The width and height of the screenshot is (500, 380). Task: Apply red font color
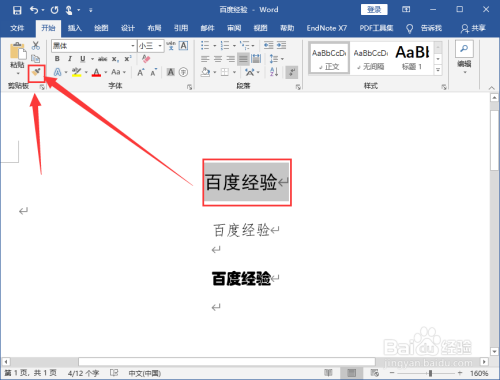click(96, 72)
